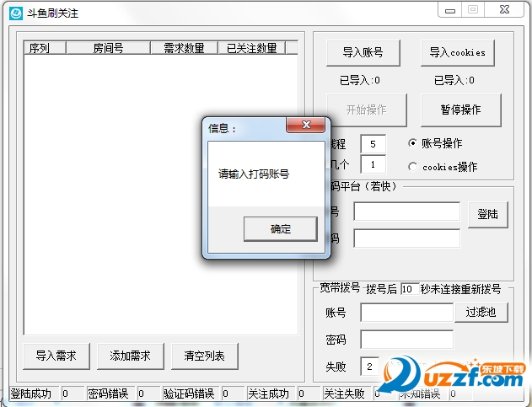Click the 关注成功 status label

pos(269,394)
